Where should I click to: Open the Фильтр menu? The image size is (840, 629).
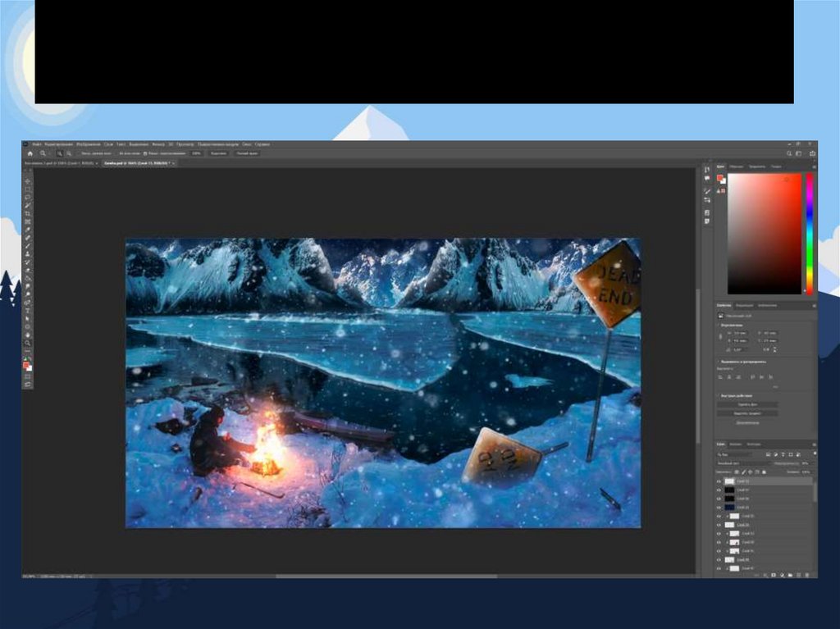[x=158, y=144]
